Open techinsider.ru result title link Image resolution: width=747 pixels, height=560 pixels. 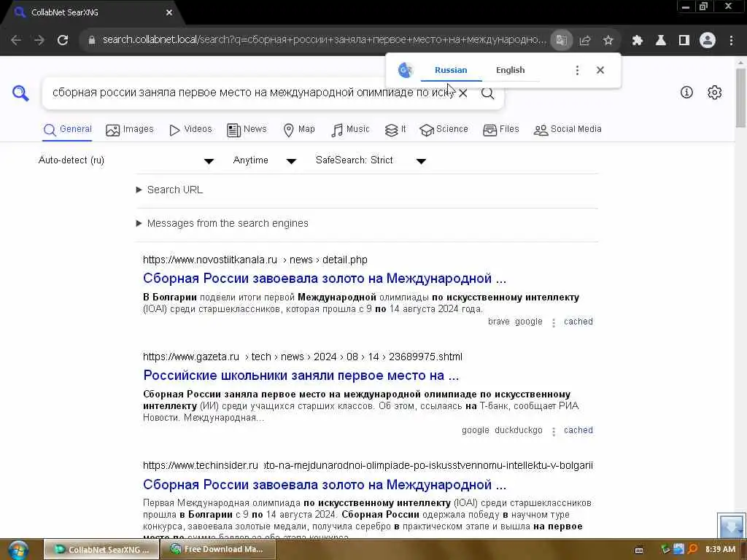[325, 484]
